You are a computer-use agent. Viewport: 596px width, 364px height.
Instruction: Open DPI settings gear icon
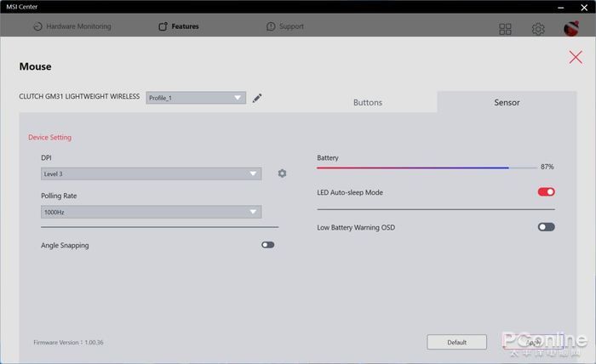(282, 173)
